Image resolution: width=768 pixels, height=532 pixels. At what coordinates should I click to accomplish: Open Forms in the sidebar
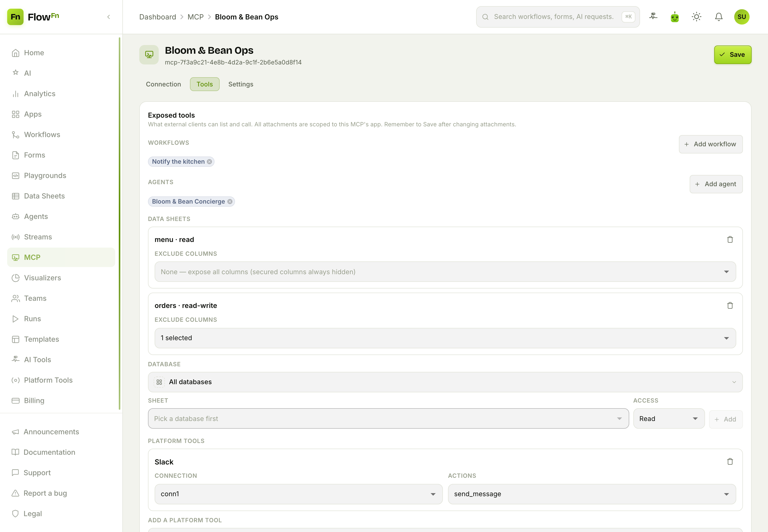coord(61,155)
